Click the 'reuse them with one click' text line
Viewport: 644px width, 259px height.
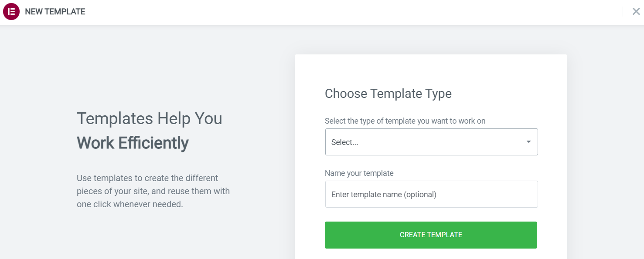click(x=153, y=191)
